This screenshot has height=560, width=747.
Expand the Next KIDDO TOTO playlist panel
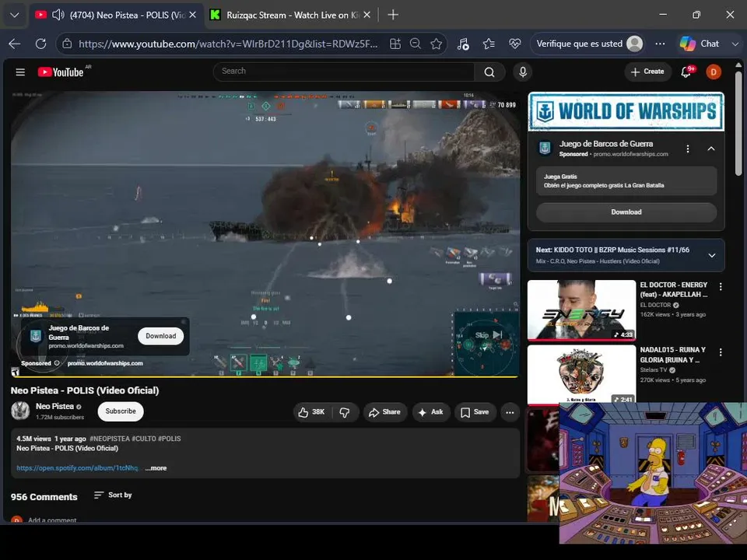[x=712, y=255]
